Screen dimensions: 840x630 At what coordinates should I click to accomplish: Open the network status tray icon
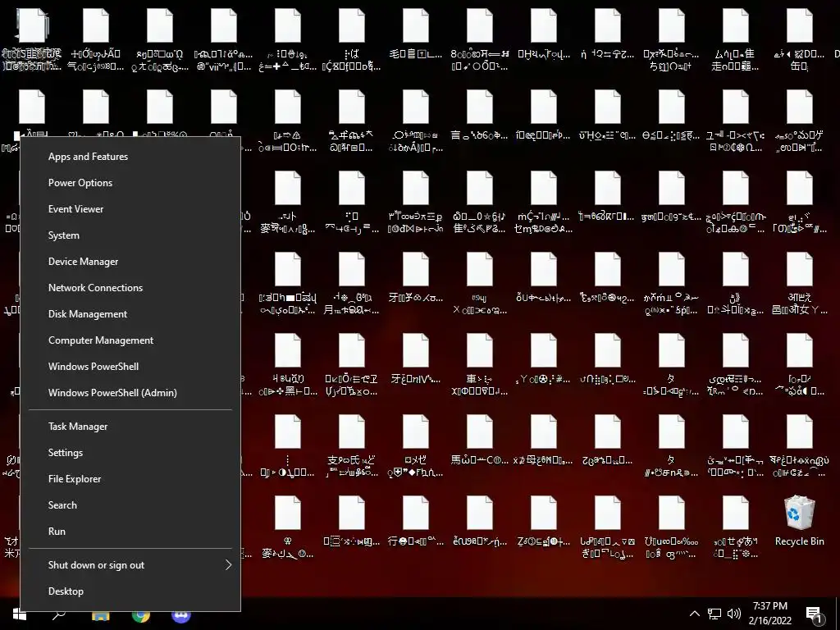pos(714,614)
